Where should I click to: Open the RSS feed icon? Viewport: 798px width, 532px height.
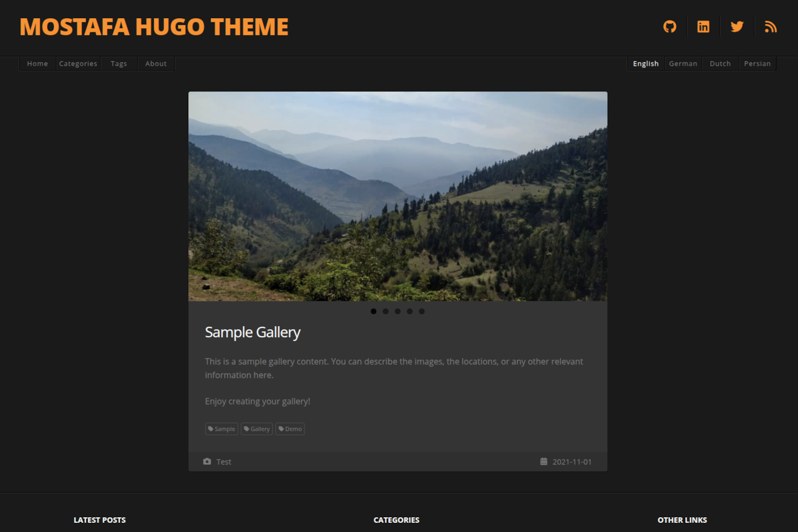click(771, 27)
